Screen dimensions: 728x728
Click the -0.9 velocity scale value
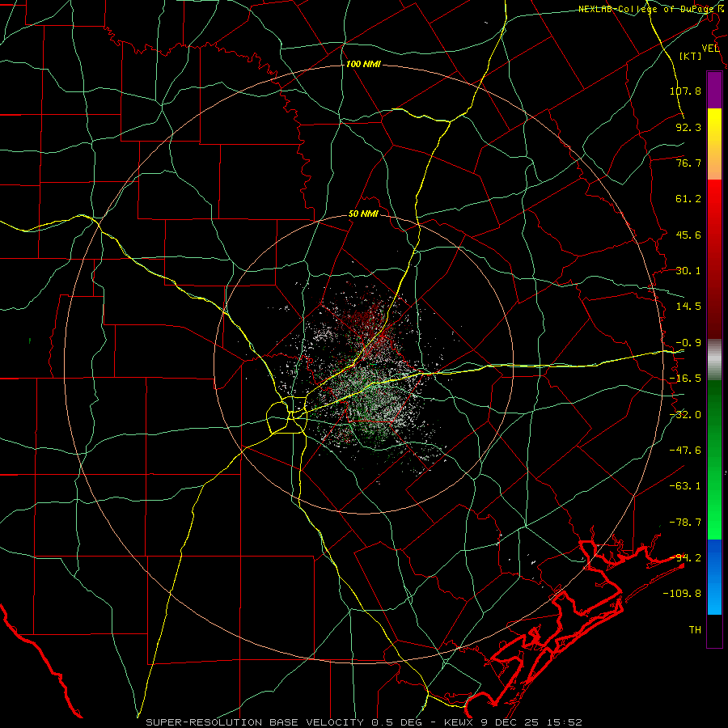pyautogui.click(x=688, y=343)
